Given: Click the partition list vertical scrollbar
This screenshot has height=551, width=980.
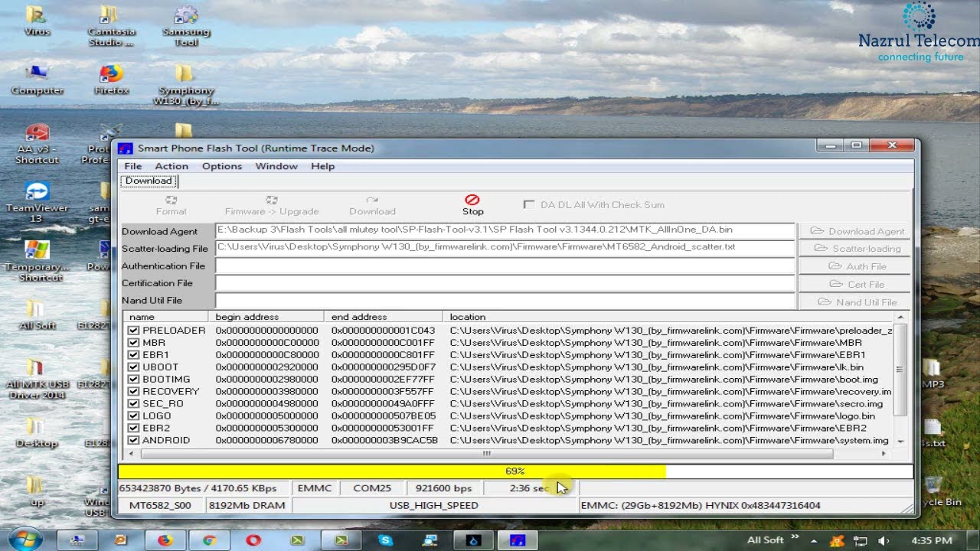Looking at the screenshot, I should click(x=900, y=370).
